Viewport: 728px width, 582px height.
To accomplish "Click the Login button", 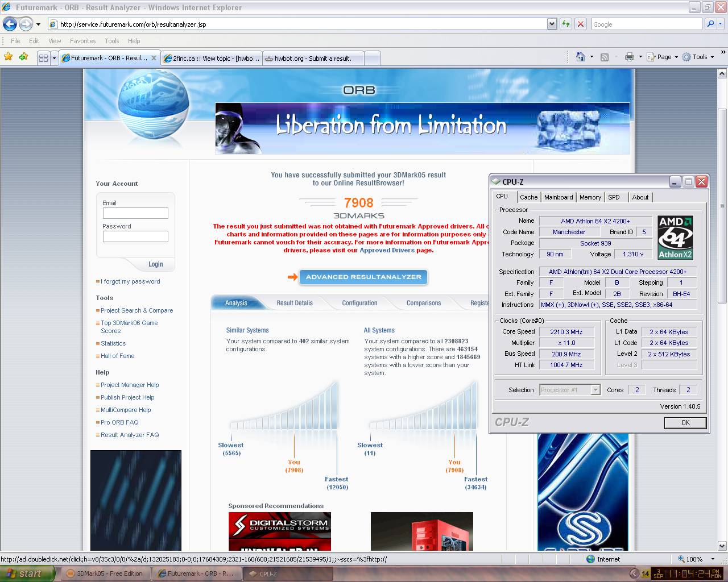I will click(155, 264).
